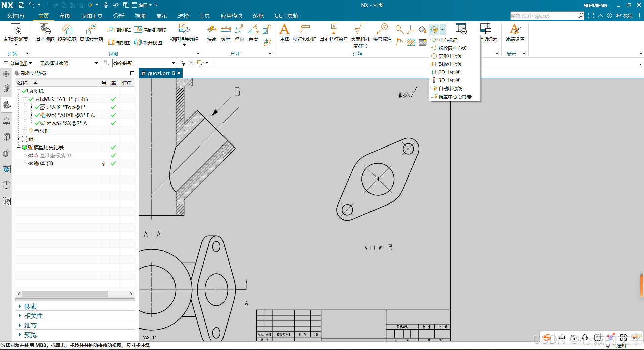Toggle visibility eye of 基准坐标系 (0)
The height and width of the screenshot is (350, 644).
point(31,156)
